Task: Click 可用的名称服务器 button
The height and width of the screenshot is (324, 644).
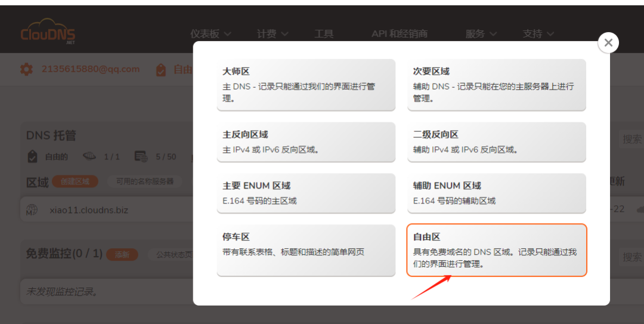Action: click(x=144, y=181)
